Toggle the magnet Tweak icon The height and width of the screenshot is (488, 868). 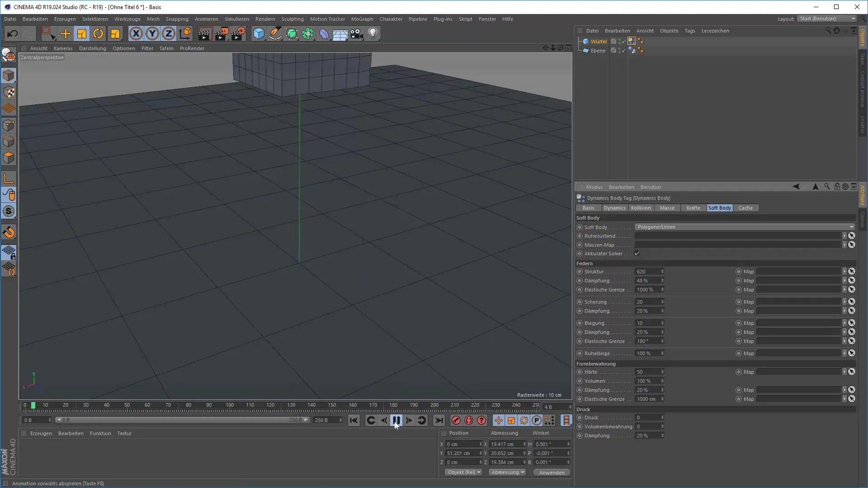coord(9,232)
